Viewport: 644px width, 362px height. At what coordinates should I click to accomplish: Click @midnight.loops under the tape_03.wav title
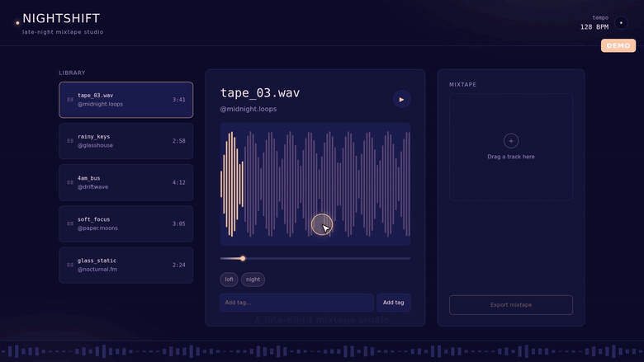click(x=248, y=109)
